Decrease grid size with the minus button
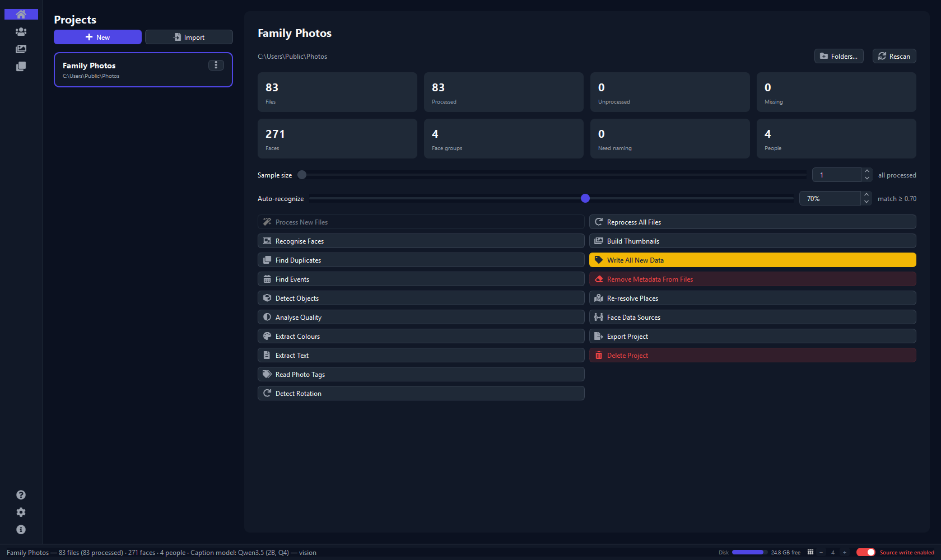 [x=821, y=553]
